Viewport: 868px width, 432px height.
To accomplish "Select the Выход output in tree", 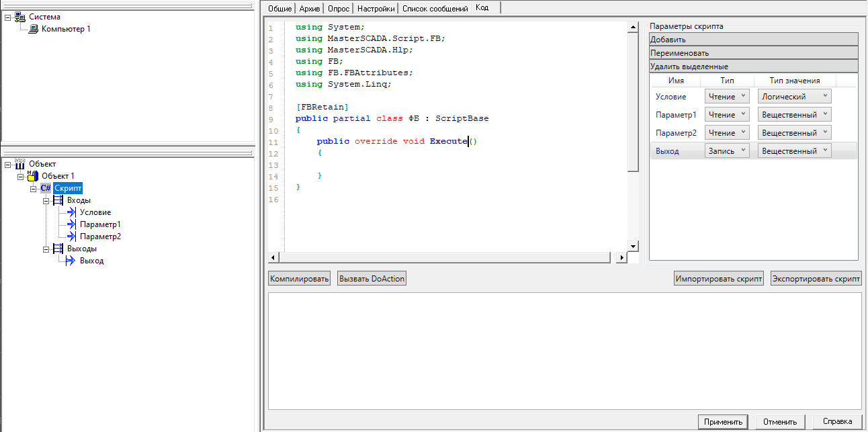I will tap(91, 261).
